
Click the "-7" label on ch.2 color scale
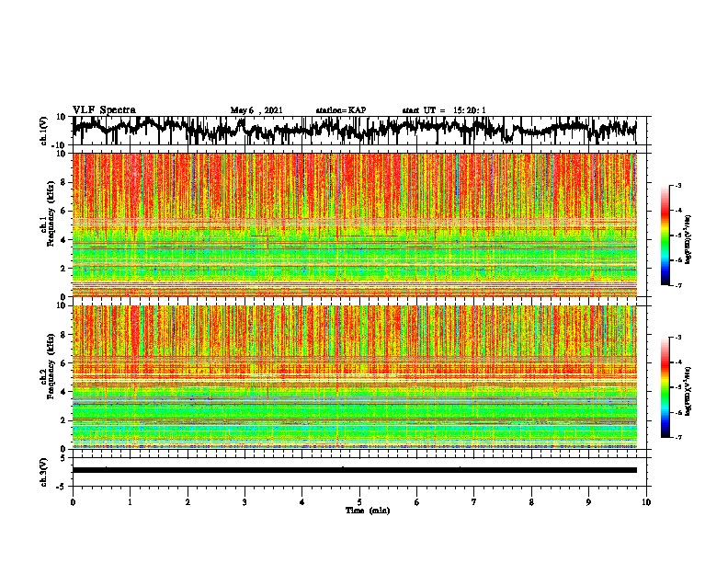[x=678, y=437]
